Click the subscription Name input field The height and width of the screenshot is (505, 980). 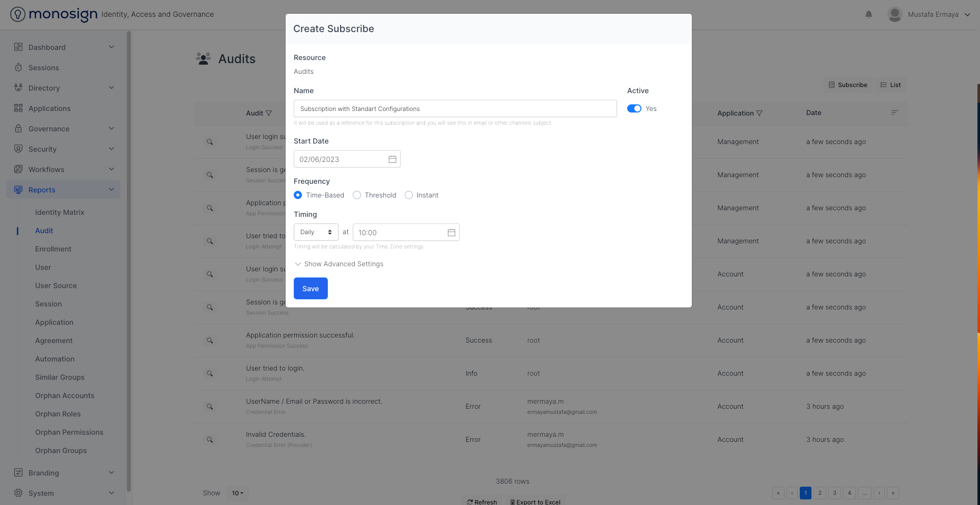455,108
